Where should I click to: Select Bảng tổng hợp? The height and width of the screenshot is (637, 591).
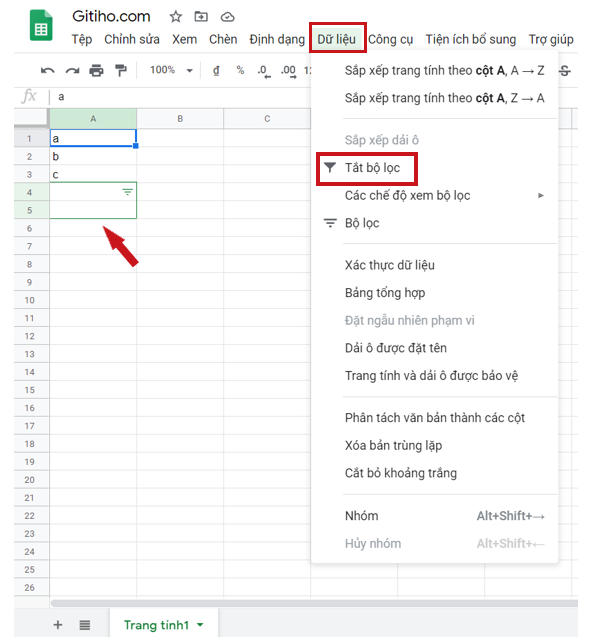pyautogui.click(x=434, y=293)
